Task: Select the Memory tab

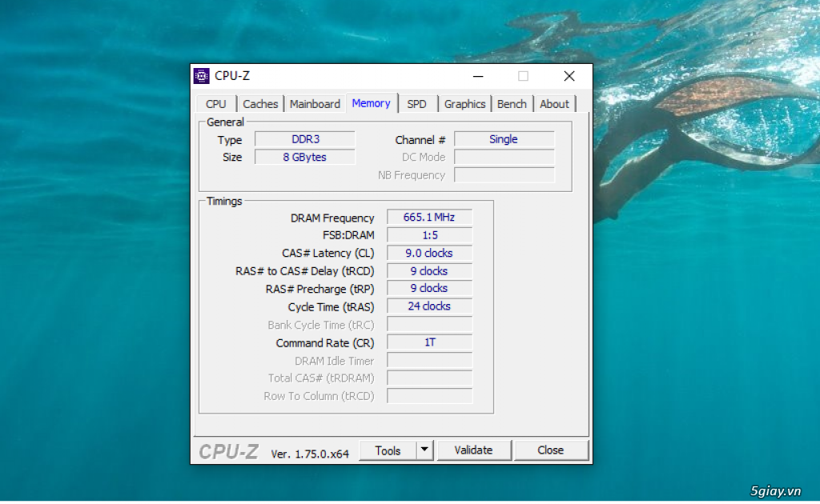Action: (x=372, y=103)
